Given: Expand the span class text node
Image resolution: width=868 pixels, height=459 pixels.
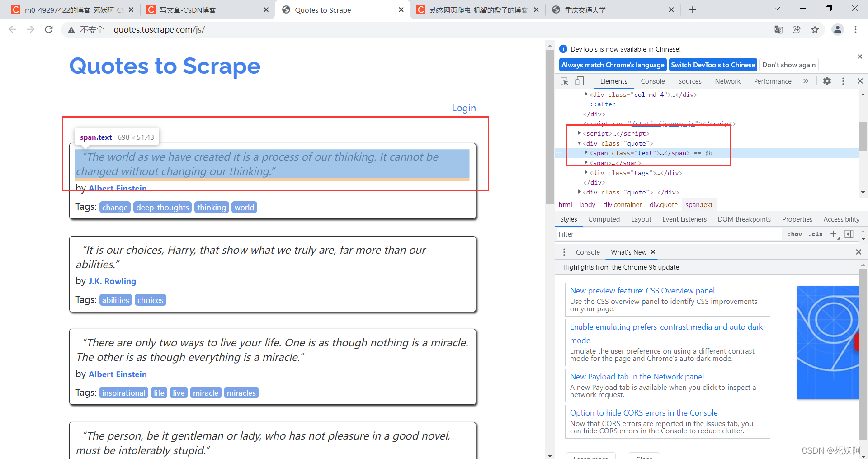Looking at the screenshot, I should (586, 152).
